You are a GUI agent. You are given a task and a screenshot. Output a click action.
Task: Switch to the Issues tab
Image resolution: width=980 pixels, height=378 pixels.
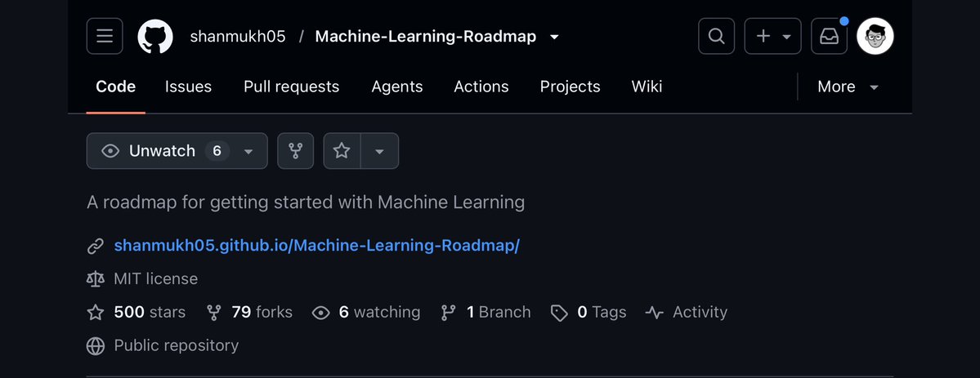188,87
